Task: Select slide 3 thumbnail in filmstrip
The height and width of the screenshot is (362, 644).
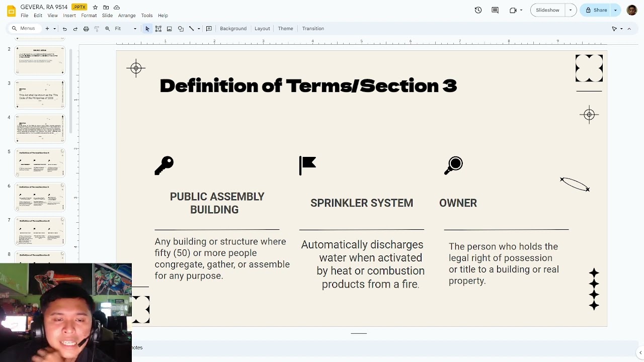Action: coord(40,95)
